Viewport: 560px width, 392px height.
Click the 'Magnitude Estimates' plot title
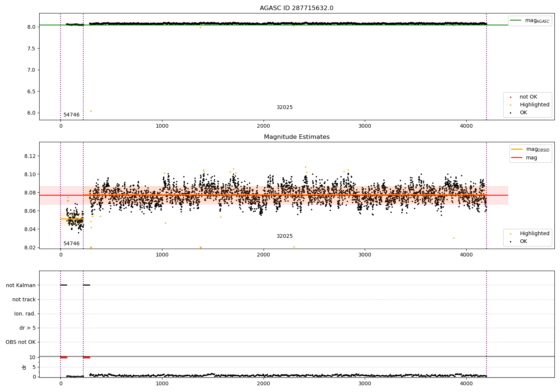[x=296, y=137]
